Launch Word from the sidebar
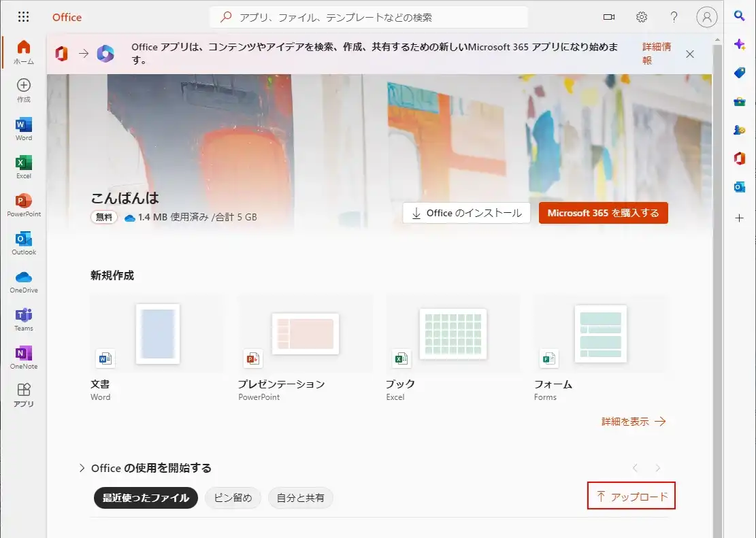 coord(24,129)
